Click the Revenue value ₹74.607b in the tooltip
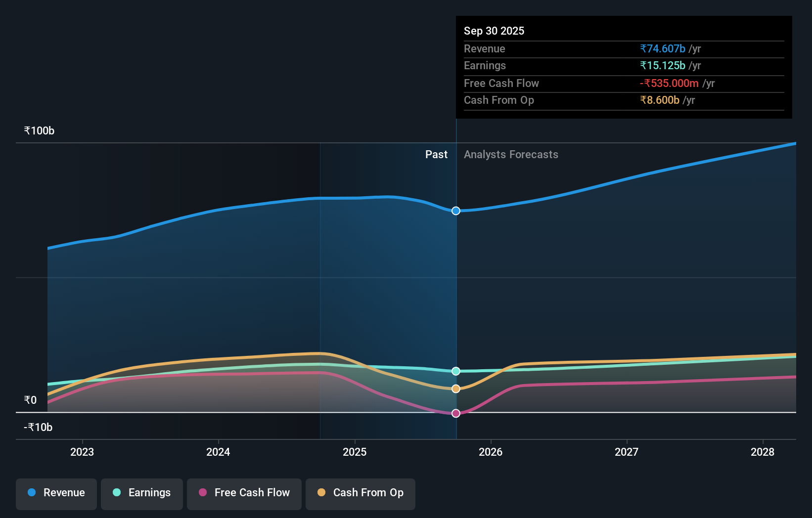Screen dimensions: 812x518 tap(663, 48)
